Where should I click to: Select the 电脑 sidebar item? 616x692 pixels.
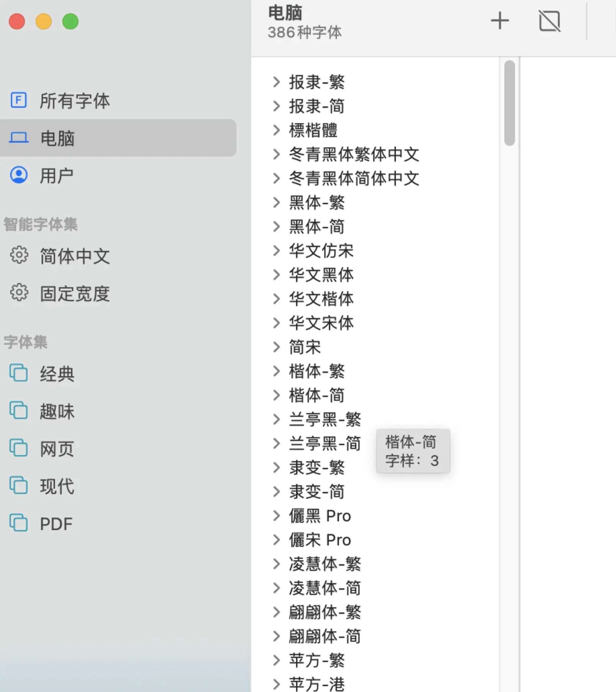tap(57, 138)
